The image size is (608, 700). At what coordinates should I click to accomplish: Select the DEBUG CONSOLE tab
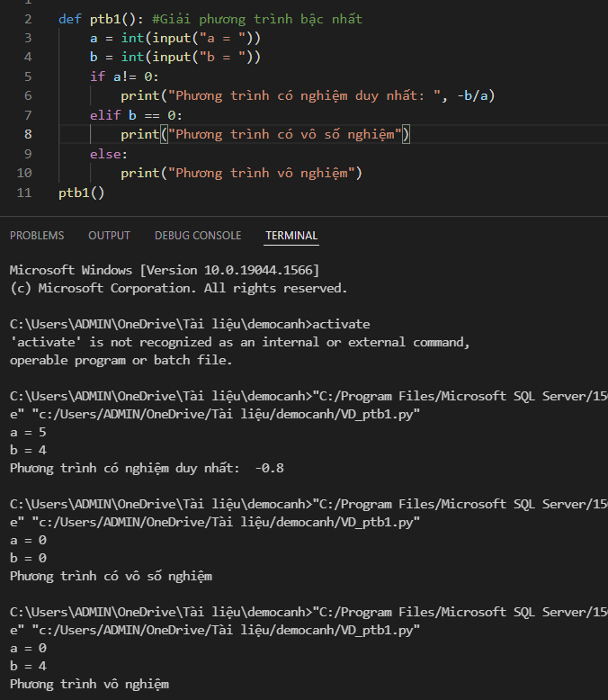point(198,235)
